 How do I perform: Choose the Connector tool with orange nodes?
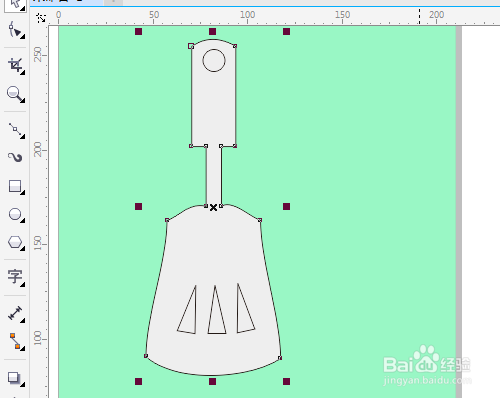15,341
